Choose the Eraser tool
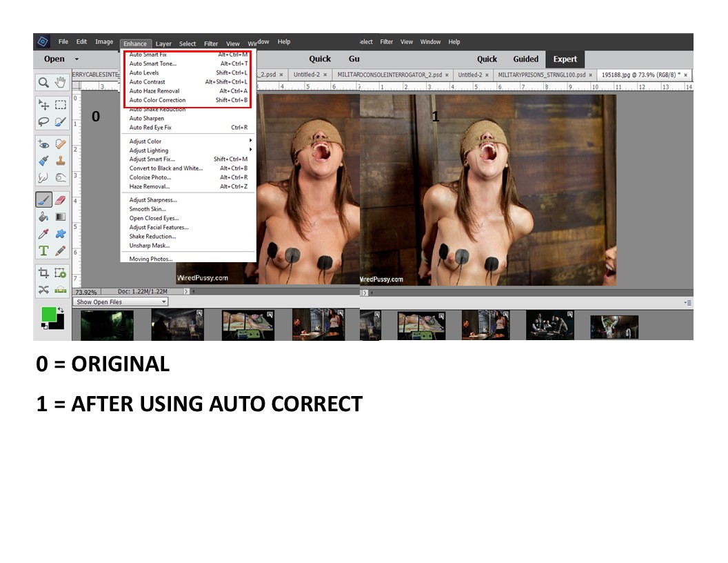 [60, 200]
